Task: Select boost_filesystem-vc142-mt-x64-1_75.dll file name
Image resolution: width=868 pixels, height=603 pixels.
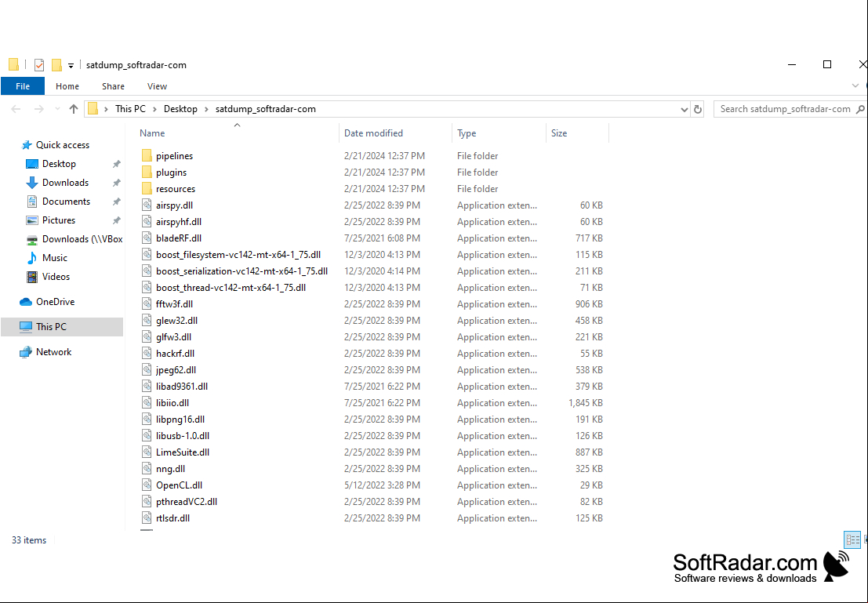Action: click(238, 255)
